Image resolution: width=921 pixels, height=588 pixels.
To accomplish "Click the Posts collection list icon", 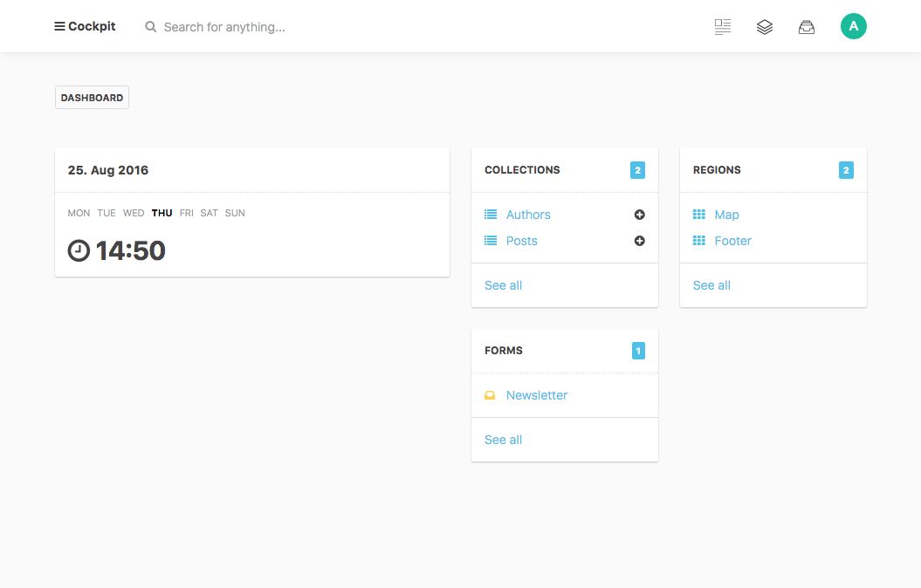I will click(491, 241).
